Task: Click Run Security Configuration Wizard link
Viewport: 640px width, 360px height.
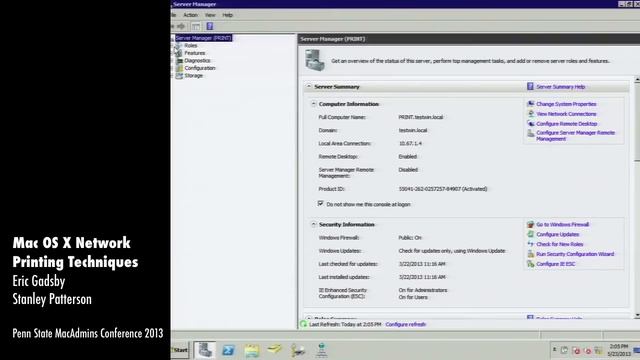Action: click(x=575, y=254)
